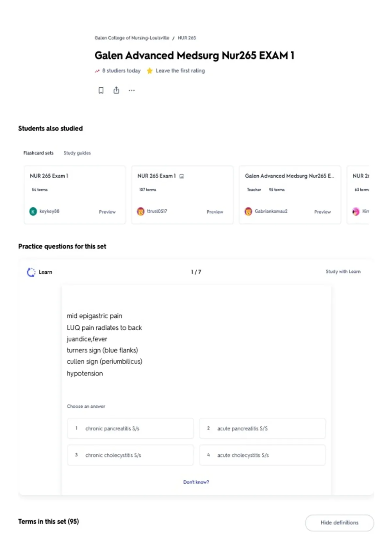
Task: Open Galen Advanced Medsurg 95 terms card
Action: (290, 195)
